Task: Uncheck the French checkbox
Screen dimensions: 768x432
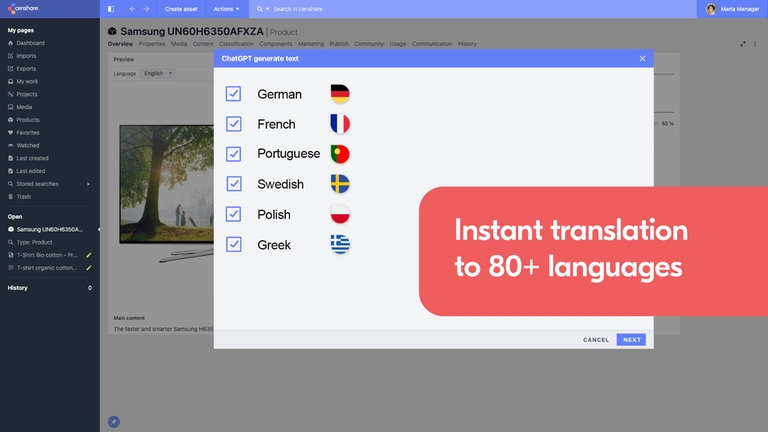Action: click(x=234, y=124)
